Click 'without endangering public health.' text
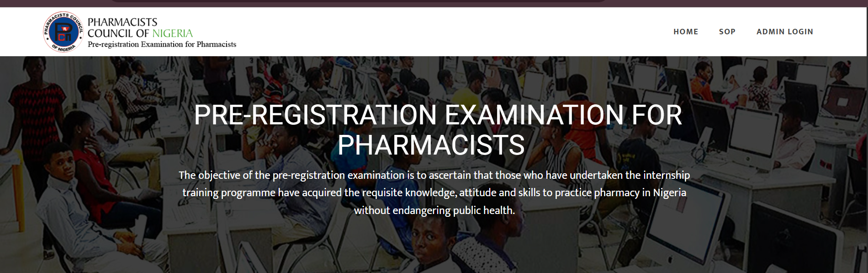Viewport: 868px width, 273px height. pos(434,210)
